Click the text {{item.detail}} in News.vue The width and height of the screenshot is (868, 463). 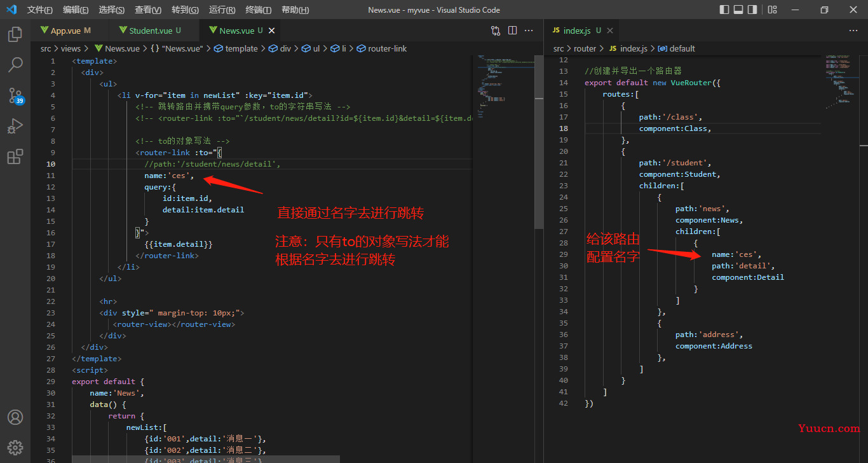[179, 244]
